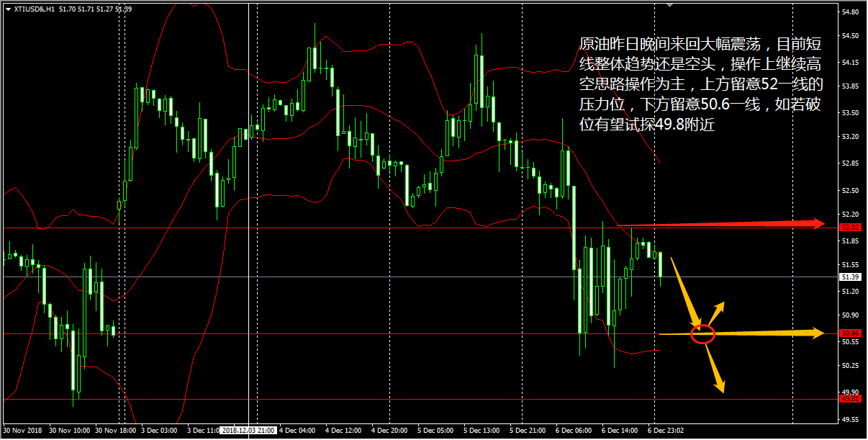Select the red 50.65 price tag

tap(851, 333)
